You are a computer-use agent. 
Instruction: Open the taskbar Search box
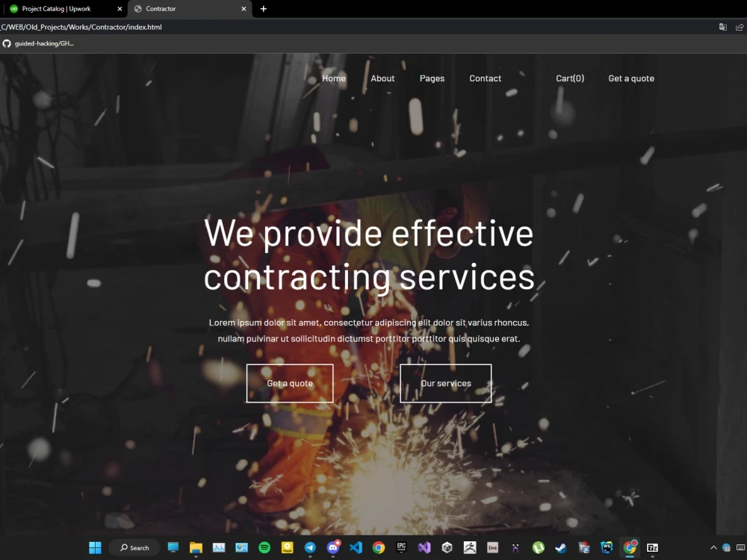click(134, 547)
